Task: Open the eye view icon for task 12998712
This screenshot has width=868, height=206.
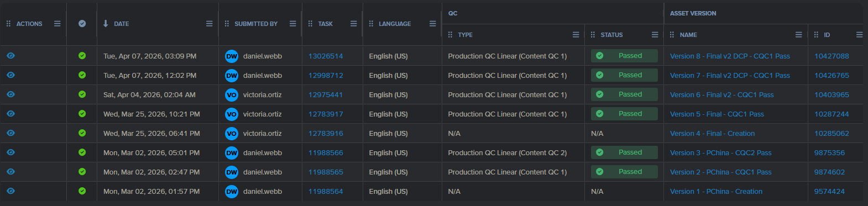Action: click(x=11, y=75)
